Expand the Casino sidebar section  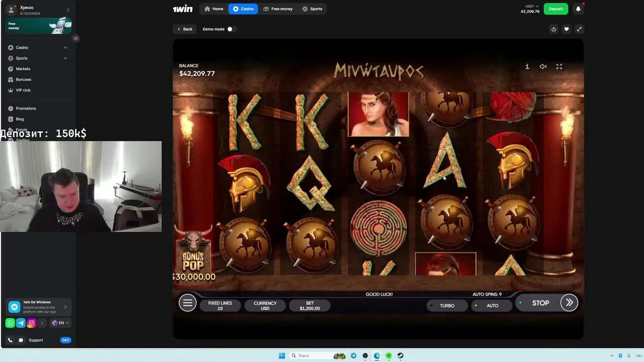[65, 47]
